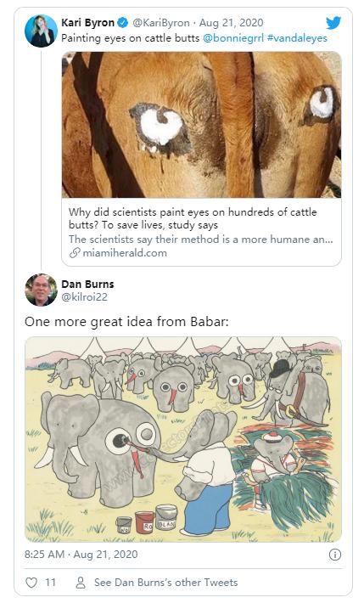Open the Babar elephant illustration
This screenshot has width=364, height=603.
183,440
